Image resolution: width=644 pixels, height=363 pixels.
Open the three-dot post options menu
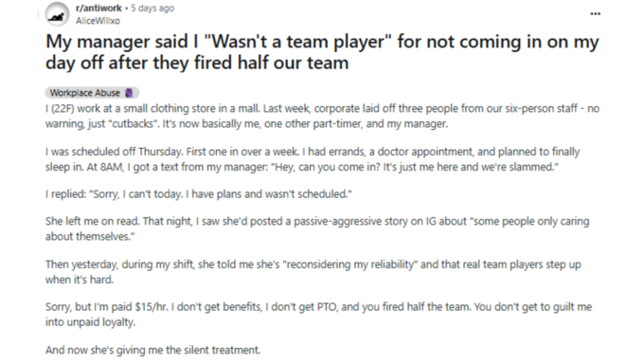[595, 14]
